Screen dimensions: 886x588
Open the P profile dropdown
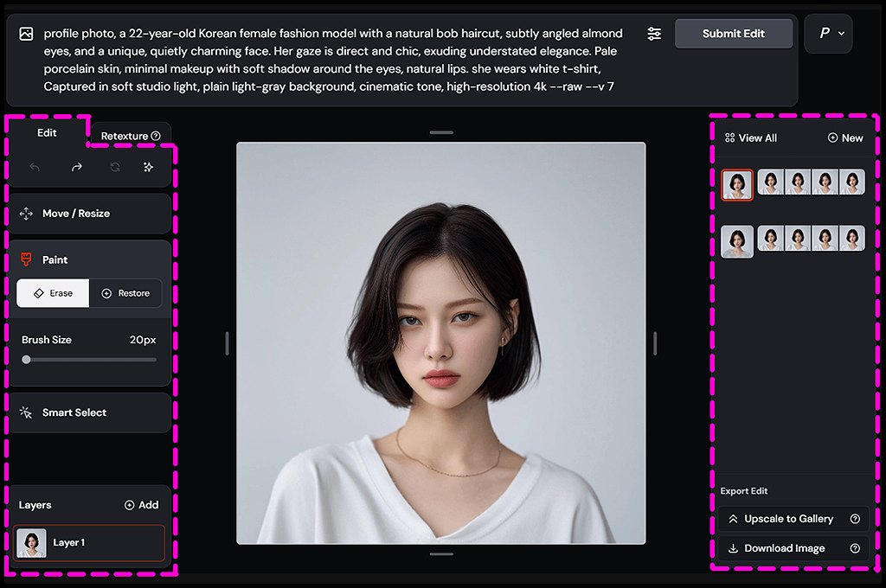[828, 33]
